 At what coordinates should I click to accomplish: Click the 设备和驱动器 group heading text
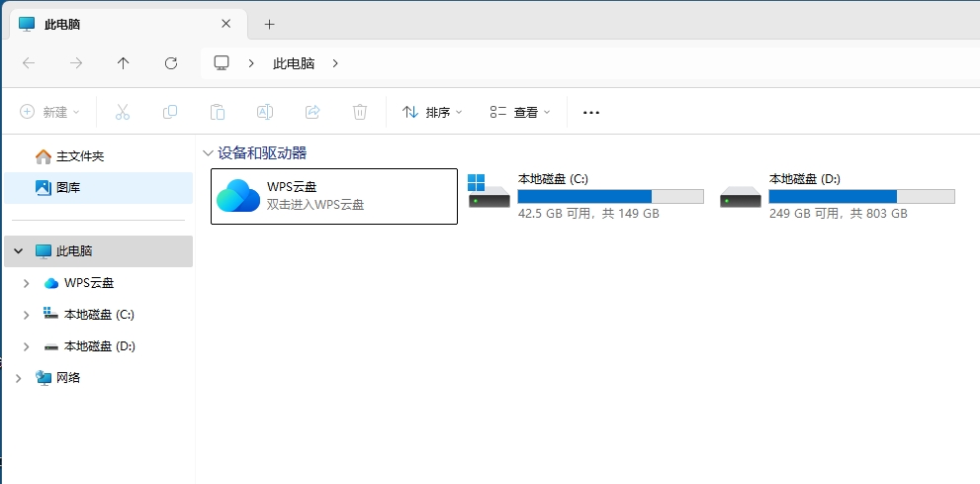[x=262, y=153]
